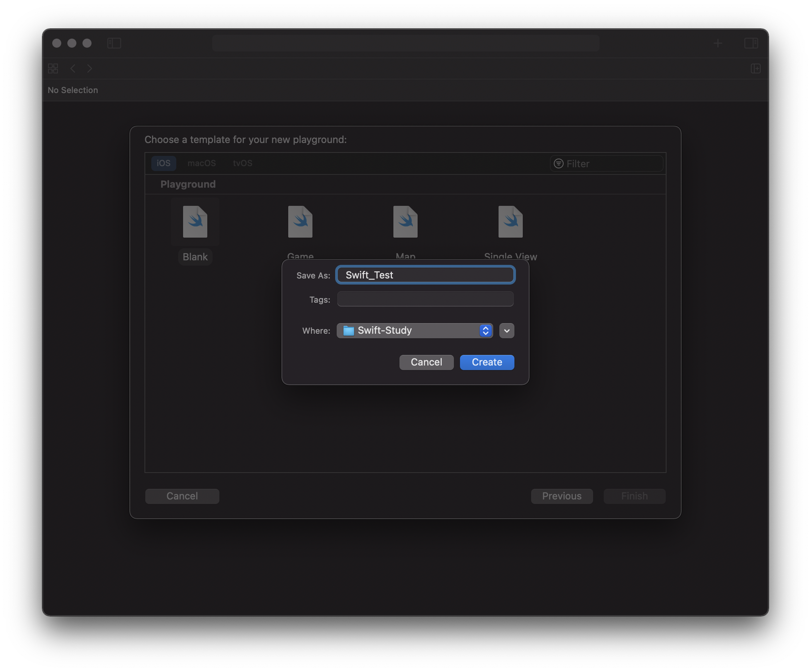This screenshot has width=811, height=672.
Task: Switch to the iOS tab
Action: point(163,163)
